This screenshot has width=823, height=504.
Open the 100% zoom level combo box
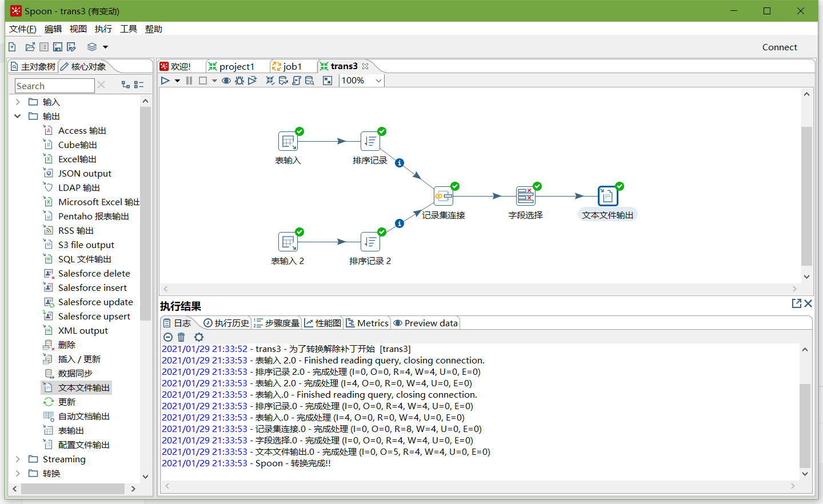click(x=362, y=81)
